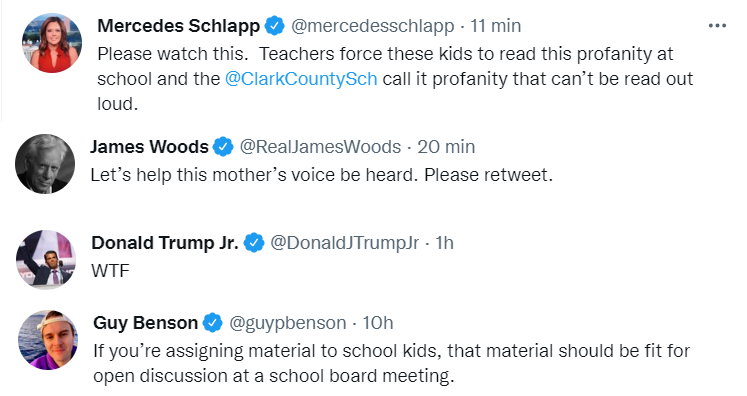
Task: Open the @RealJamesWoods handle
Action: 320,147
